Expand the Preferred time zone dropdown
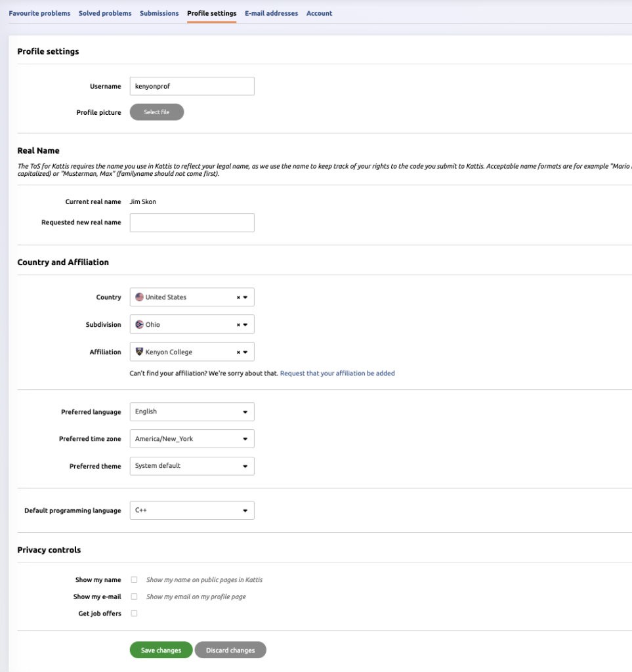632x672 pixels. (x=192, y=439)
